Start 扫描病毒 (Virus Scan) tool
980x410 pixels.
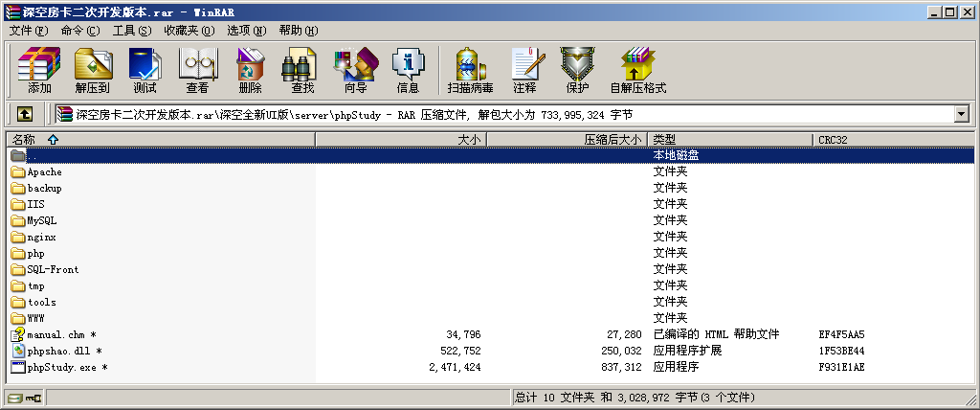pos(470,69)
